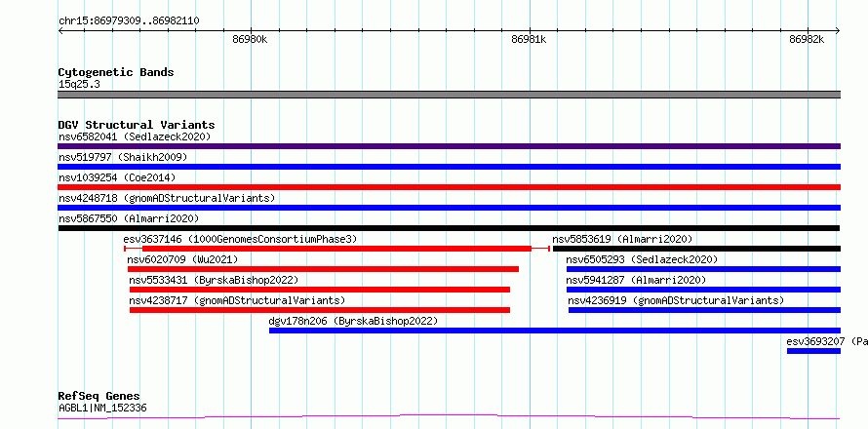868x429 pixels.
Task: Click the gray 15q25.3 cytogenetic band bar
Action: point(449,95)
